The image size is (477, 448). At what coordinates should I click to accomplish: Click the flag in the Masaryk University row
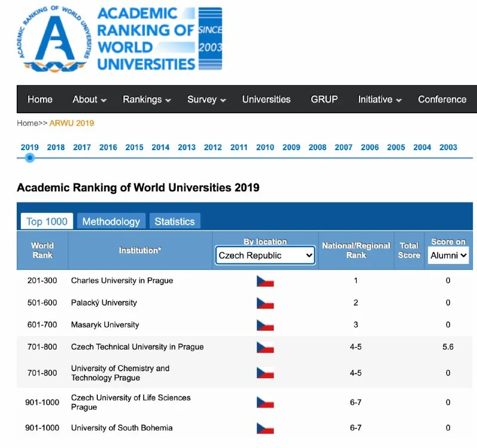tap(265, 325)
